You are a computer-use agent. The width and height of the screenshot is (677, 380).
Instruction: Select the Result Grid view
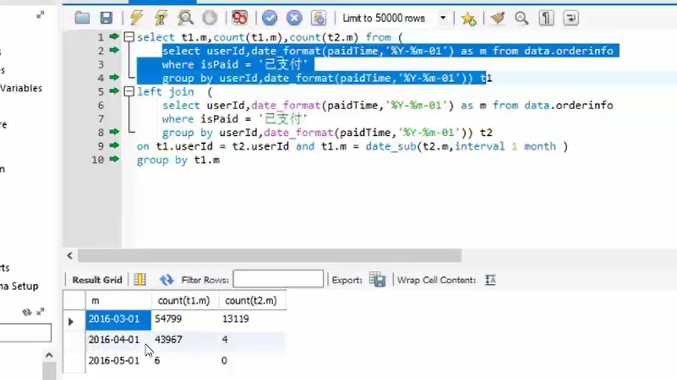click(x=97, y=280)
